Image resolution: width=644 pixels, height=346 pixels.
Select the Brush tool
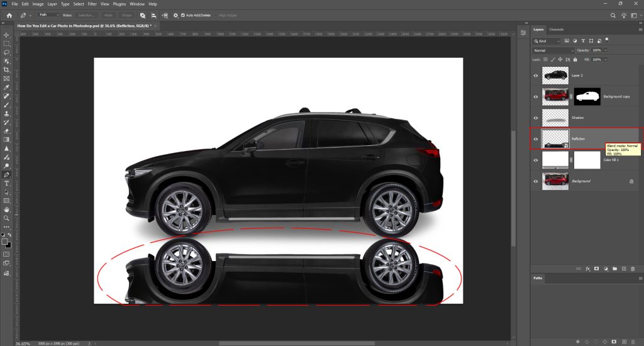[x=6, y=105]
